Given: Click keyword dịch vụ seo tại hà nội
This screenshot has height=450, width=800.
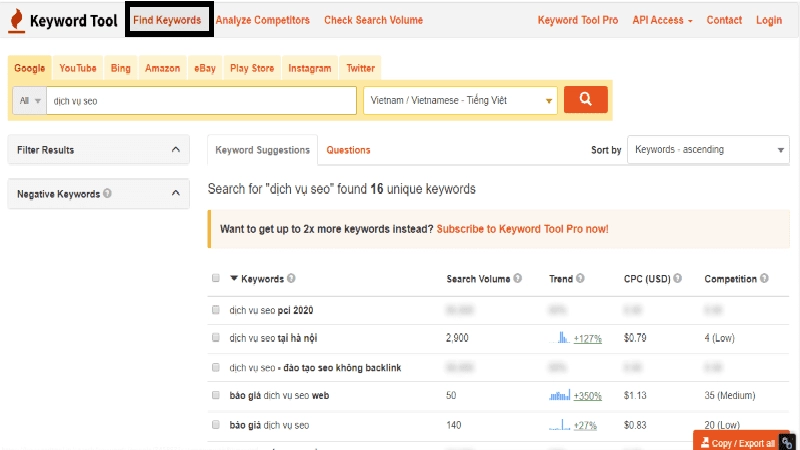Looking at the screenshot, I should coord(273,338).
